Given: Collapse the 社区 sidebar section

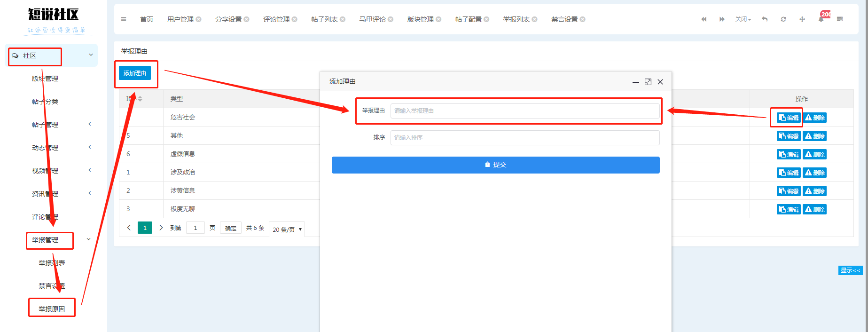Looking at the screenshot, I should pyautogui.click(x=91, y=55).
